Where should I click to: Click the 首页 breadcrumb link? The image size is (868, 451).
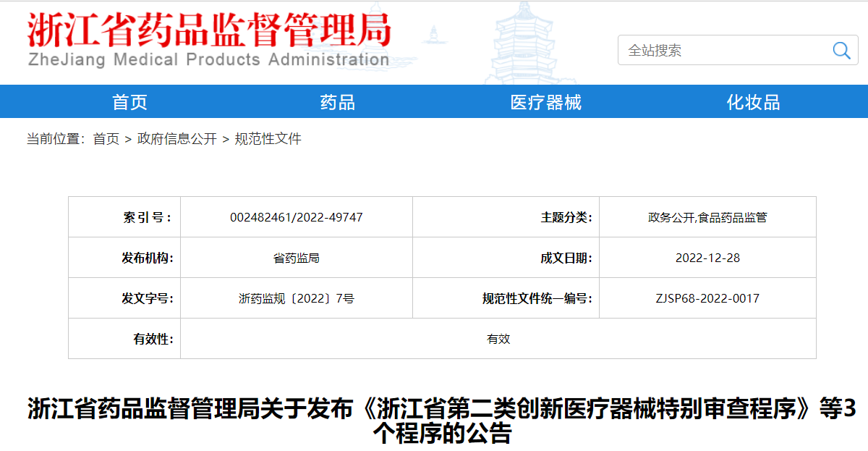coord(106,139)
